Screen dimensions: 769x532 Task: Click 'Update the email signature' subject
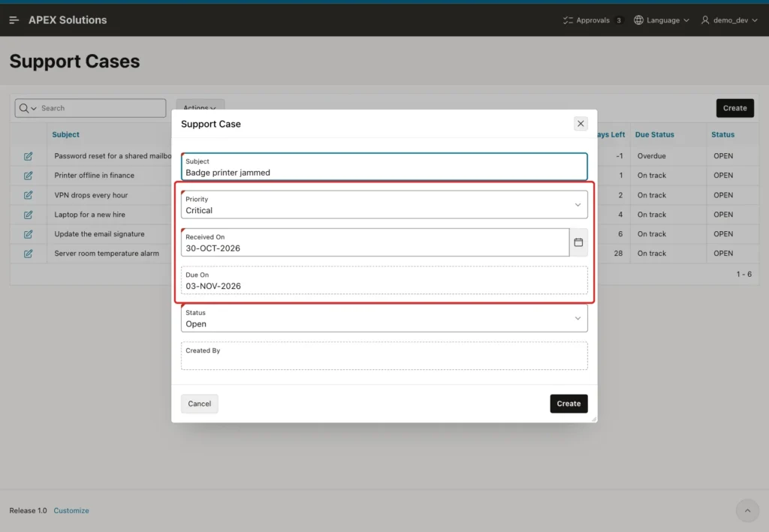click(100, 234)
